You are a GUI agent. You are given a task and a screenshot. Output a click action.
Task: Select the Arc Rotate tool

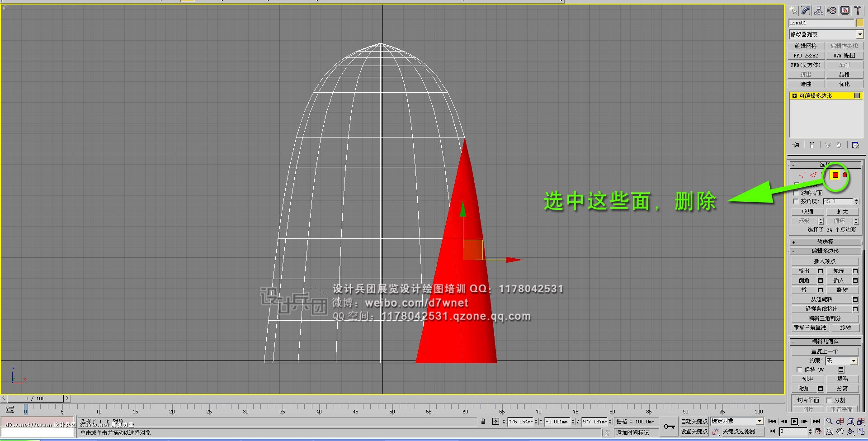pos(851,432)
